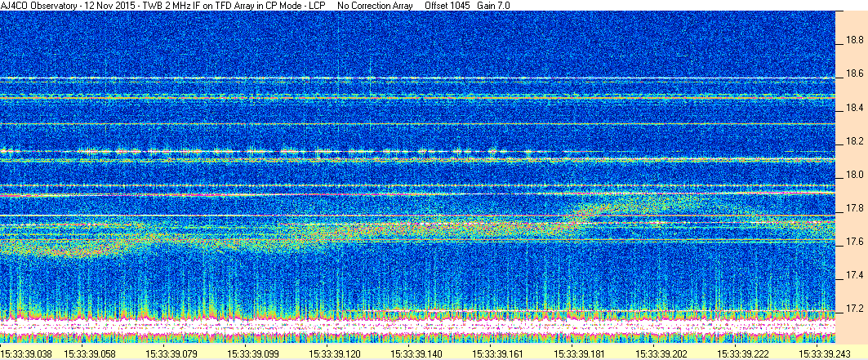868x360 pixels.
Task: Select the 17.6 frequency axis label
Action: coord(853,242)
